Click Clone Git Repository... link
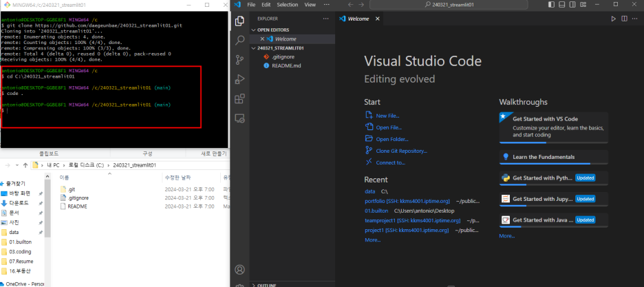The width and height of the screenshot is (644, 287). [401, 151]
